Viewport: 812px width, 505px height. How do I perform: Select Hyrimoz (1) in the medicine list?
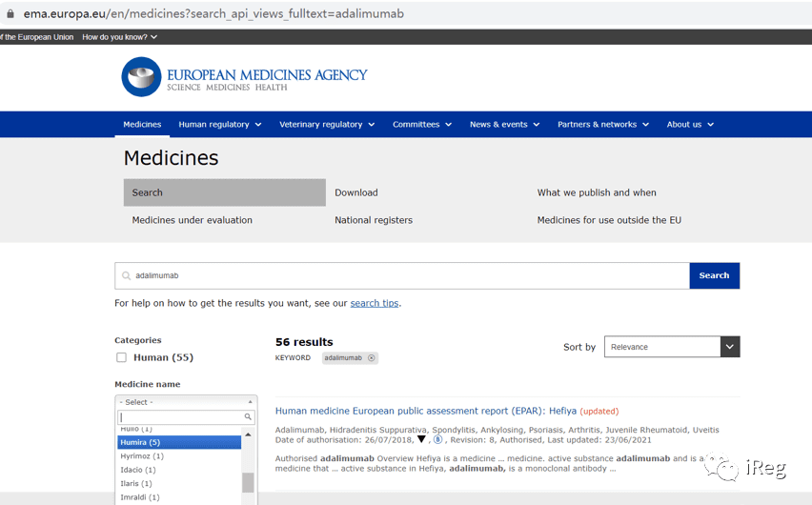pos(179,455)
